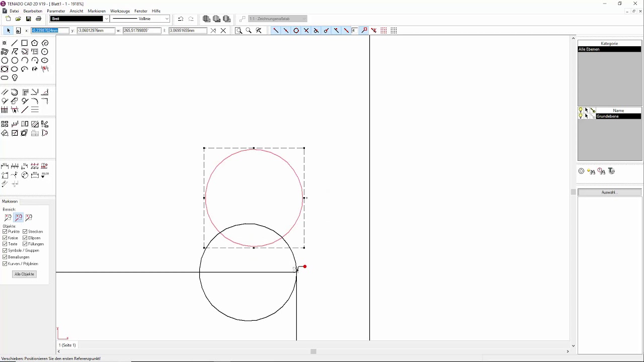
Task: Select the circle with center point tool
Action: click(x=45, y=52)
